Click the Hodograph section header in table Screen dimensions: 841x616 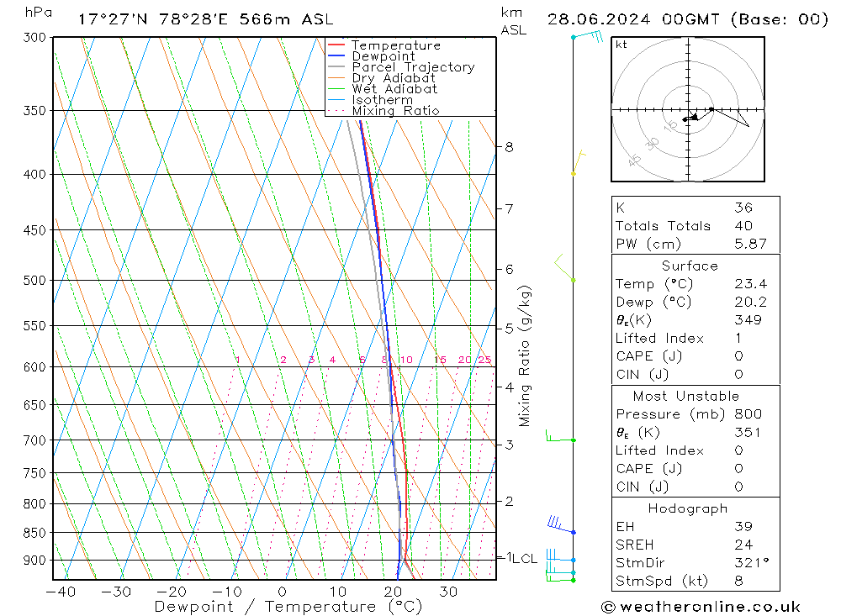690,508
